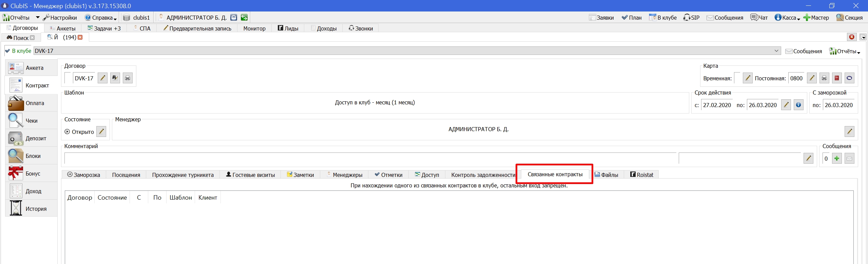This screenshot has width=868, height=264.
Task: Edit contract number with pencil icon
Action: [102, 78]
